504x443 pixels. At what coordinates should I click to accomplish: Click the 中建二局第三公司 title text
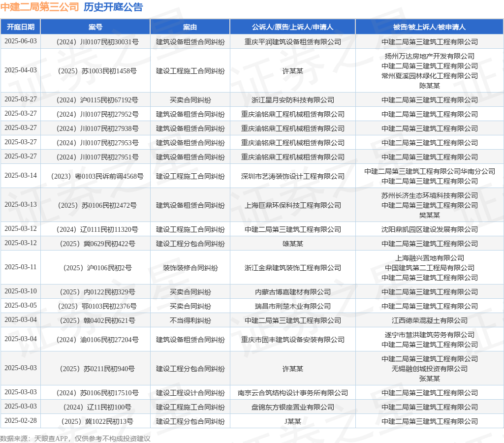(39, 7)
